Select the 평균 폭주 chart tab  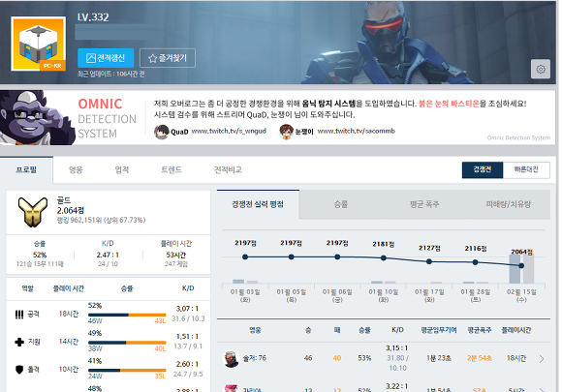(424, 204)
